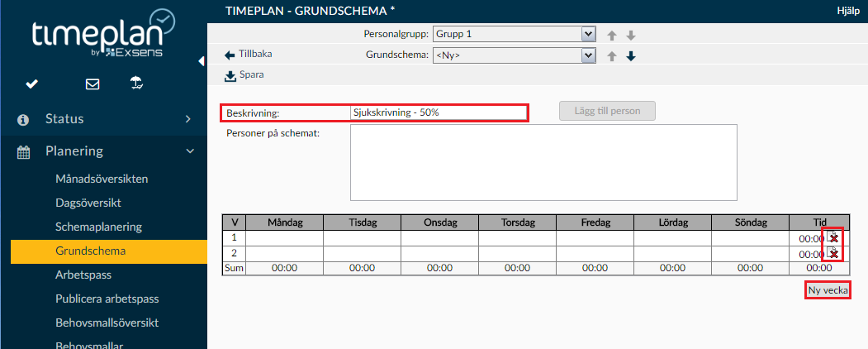Click the back arrow icon next to Tillbaka

(x=230, y=55)
